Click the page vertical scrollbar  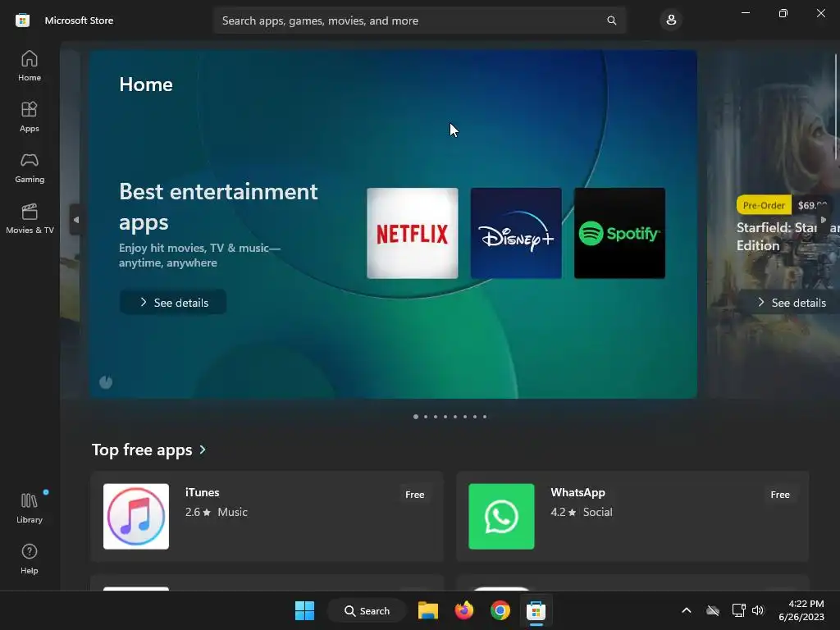836,106
